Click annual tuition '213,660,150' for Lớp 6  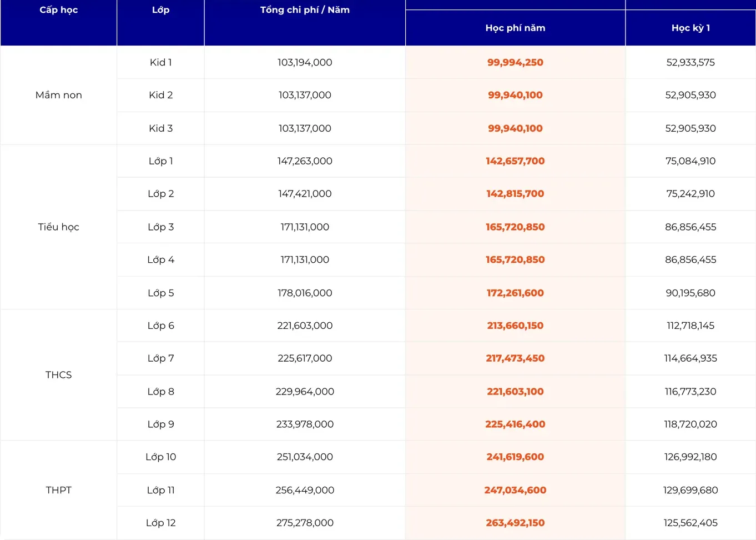tap(515, 326)
